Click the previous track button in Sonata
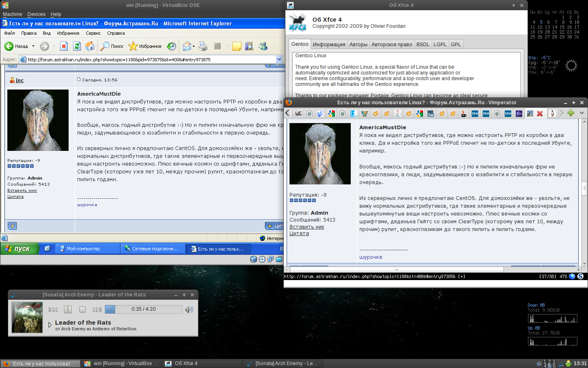This screenshot has height=368, width=588. point(53,310)
